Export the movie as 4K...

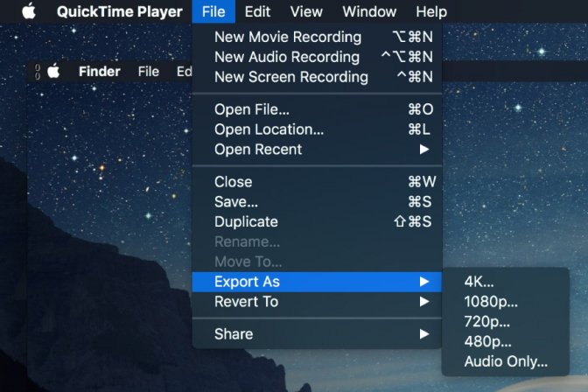[x=506, y=282]
